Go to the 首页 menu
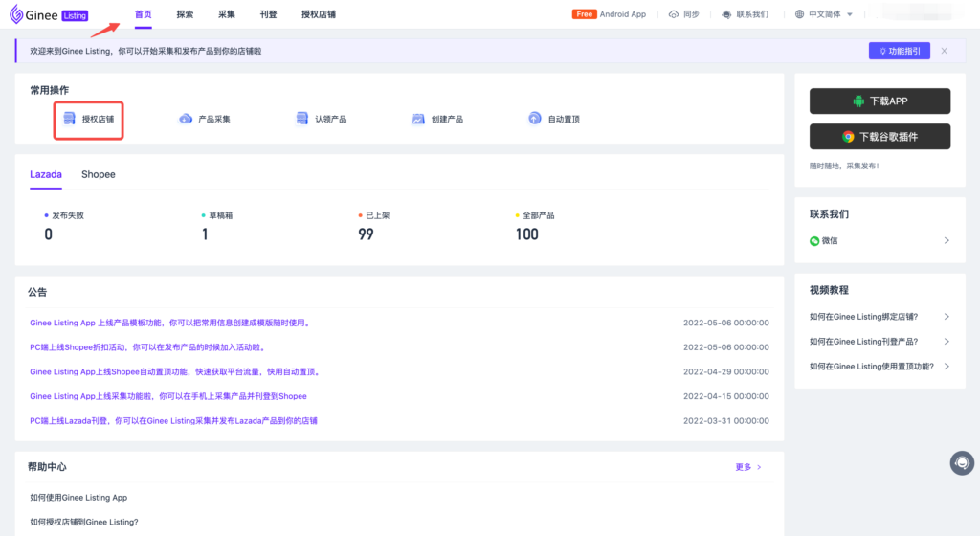This screenshot has height=536, width=980. click(x=144, y=14)
